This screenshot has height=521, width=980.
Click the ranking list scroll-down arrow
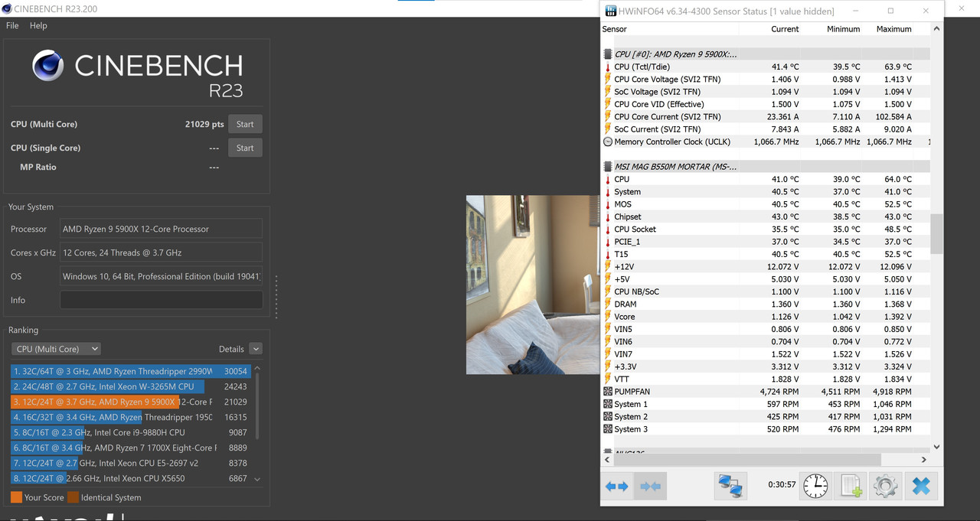coord(257,479)
